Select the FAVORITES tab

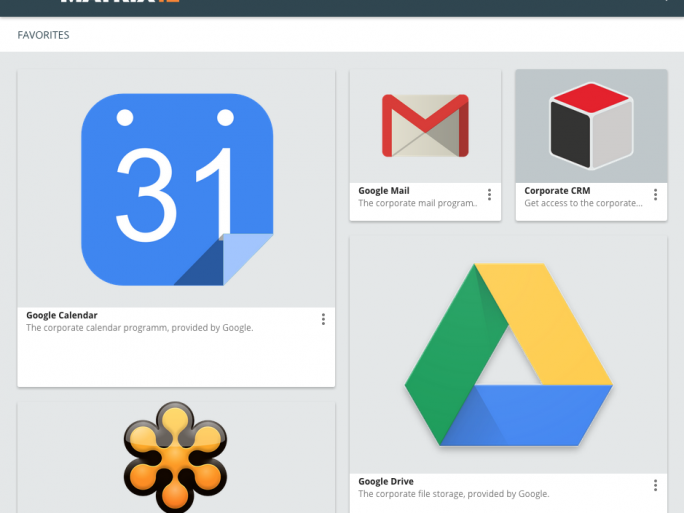pyautogui.click(x=43, y=35)
